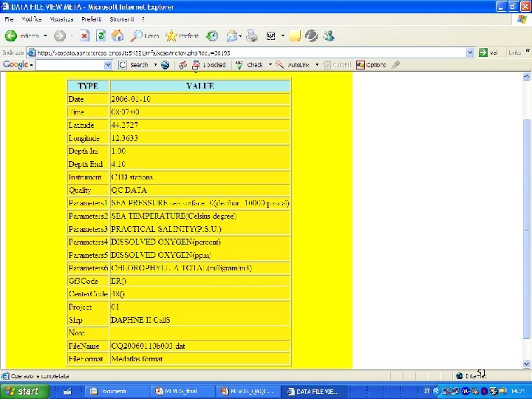Image resolution: width=532 pixels, height=399 pixels.
Task: Open the Search button dropdown arrow
Action: click(155, 64)
